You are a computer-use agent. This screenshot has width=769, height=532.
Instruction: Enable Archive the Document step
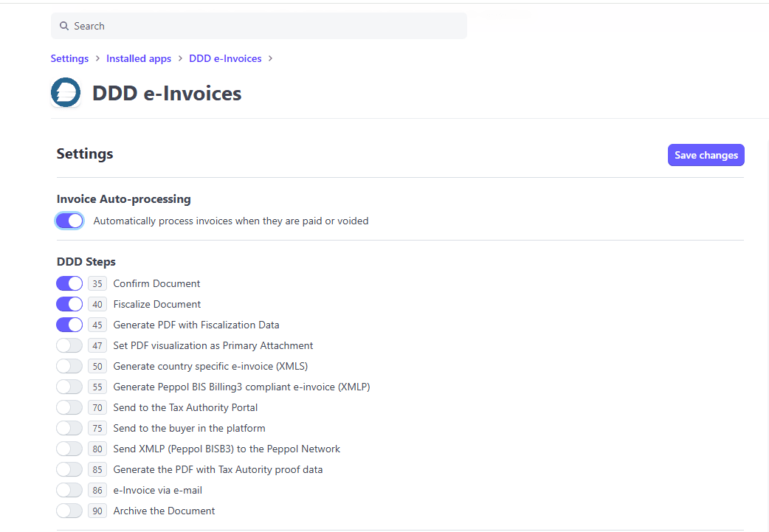(x=69, y=511)
